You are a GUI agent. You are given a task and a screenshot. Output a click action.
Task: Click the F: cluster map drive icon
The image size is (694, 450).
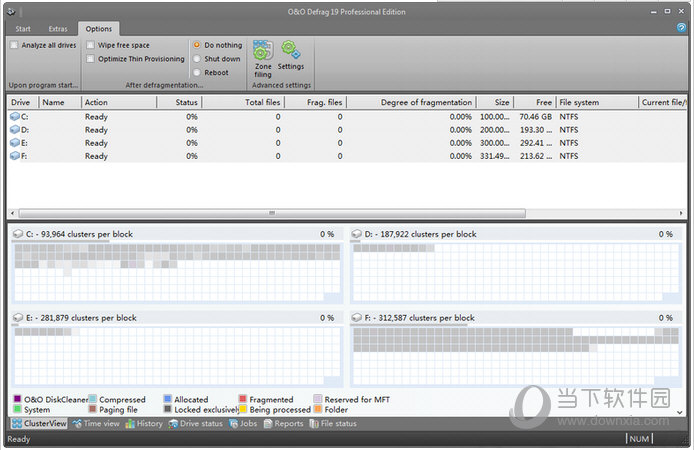356,318
